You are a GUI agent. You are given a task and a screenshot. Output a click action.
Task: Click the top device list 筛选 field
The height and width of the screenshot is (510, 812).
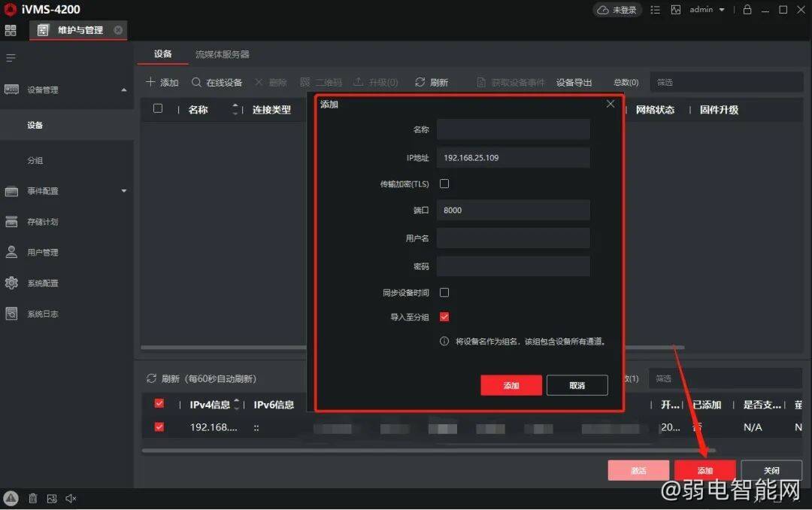726,83
